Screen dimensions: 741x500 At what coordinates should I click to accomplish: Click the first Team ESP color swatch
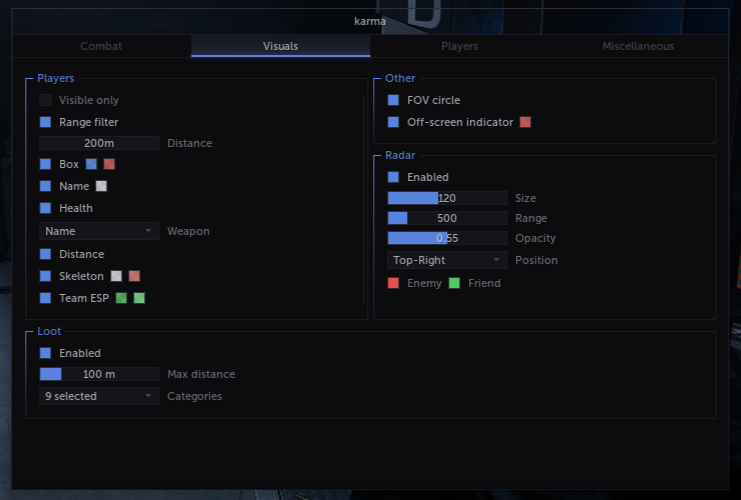(x=121, y=298)
